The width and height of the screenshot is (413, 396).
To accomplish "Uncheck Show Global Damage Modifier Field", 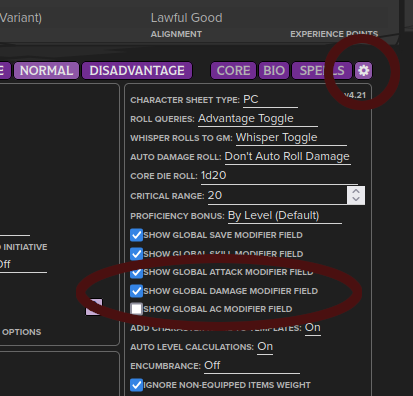I will (136, 291).
